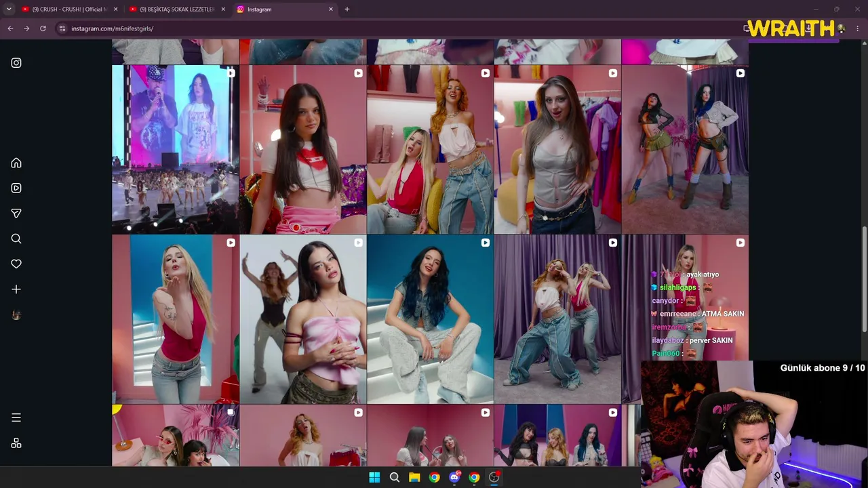This screenshot has width=868, height=488.
Task: Open reel of brunette in pink strapless top
Action: pos(303,319)
